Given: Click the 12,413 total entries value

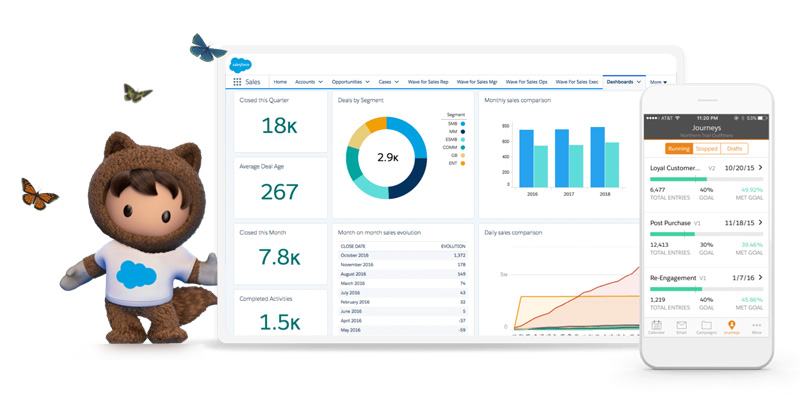Looking at the screenshot, I should [x=659, y=244].
